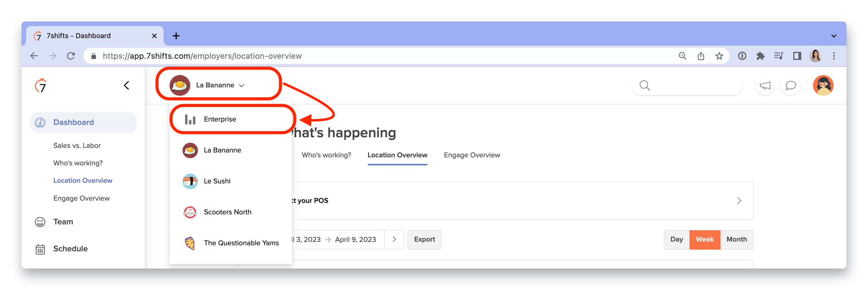Screen dimensions: 868x290
Task: Click the user avatar in app header
Action: (x=823, y=85)
